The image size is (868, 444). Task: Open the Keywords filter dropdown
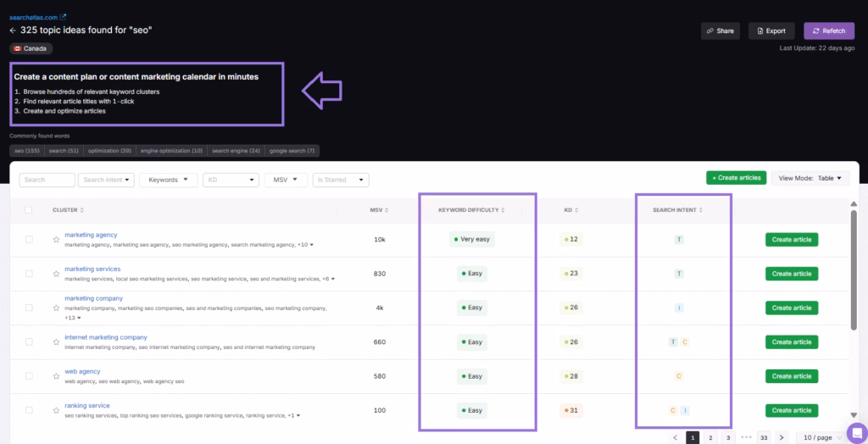click(x=168, y=180)
